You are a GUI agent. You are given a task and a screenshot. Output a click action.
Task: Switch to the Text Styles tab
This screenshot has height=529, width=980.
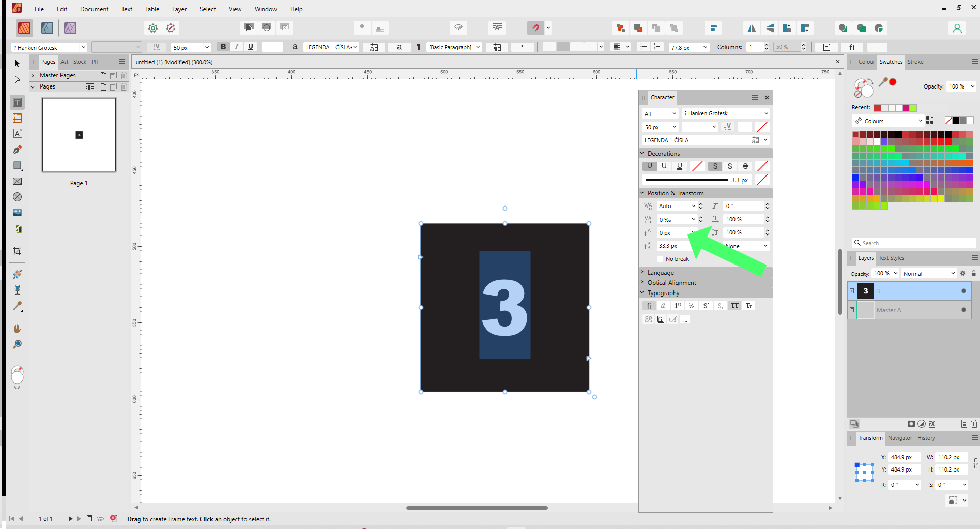(x=891, y=258)
